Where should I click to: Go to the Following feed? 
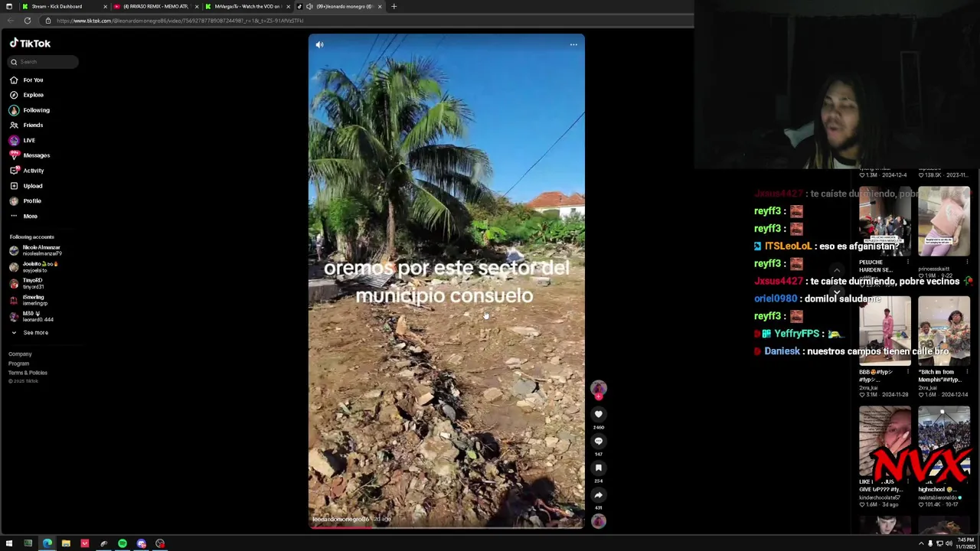[x=30, y=110]
